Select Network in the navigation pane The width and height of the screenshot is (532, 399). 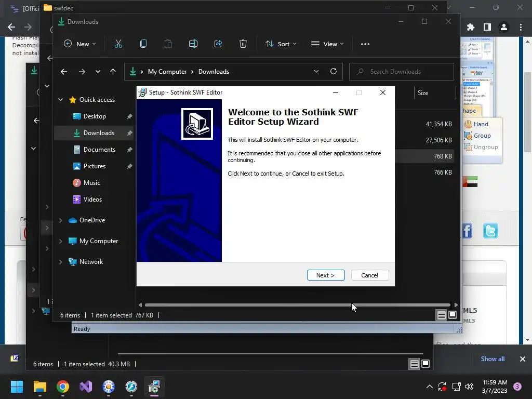pyautogui.click(x=91, y=262)
